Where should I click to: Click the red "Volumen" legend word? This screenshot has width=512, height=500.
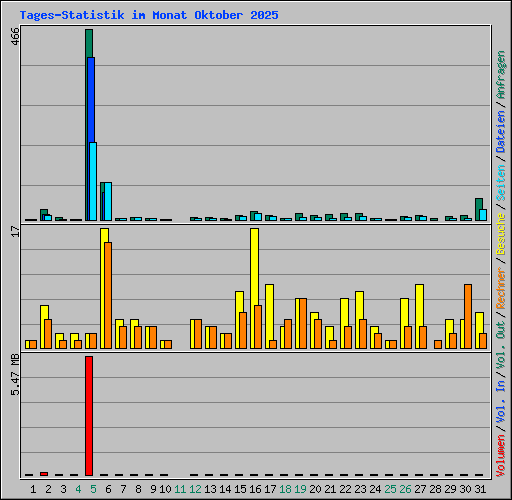[501, 456]
